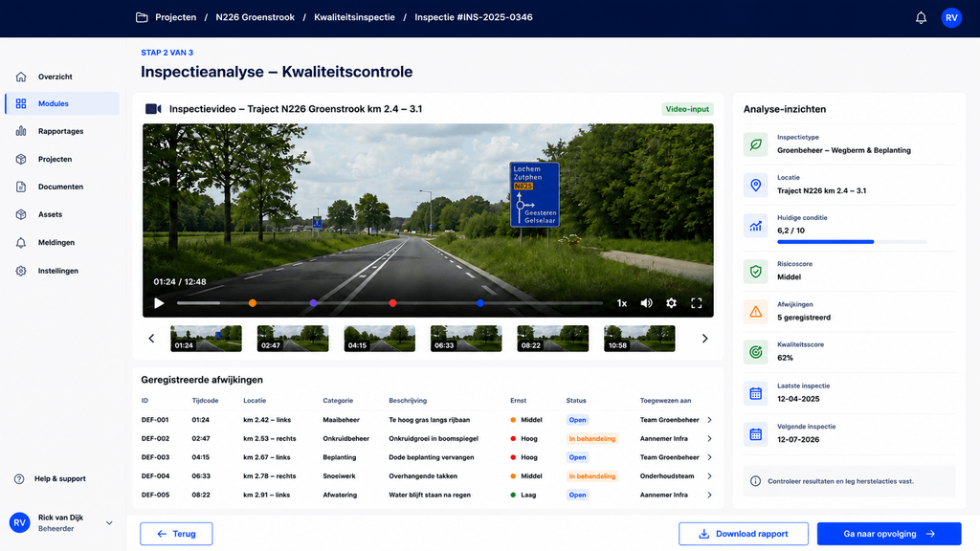The height and width of the screenshot is (551, 980).
Task: Go to Instellingen in sidebar
Action: tap(58, 271)
